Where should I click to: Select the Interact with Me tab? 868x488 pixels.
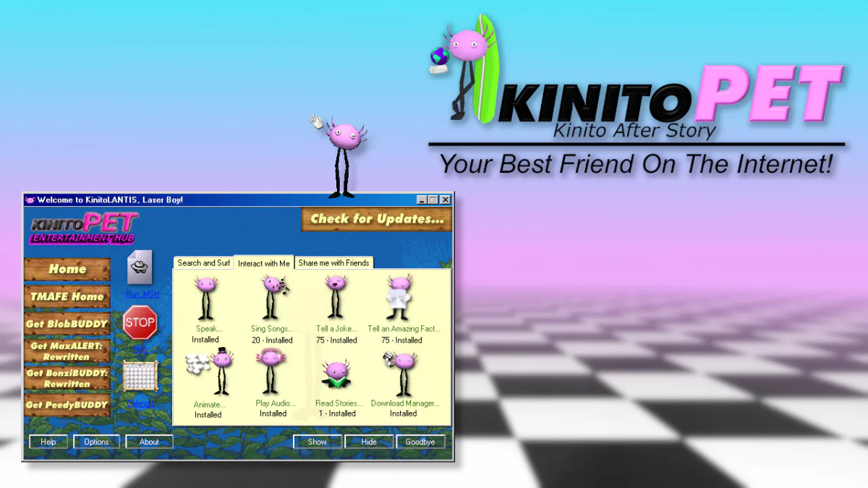263,262
